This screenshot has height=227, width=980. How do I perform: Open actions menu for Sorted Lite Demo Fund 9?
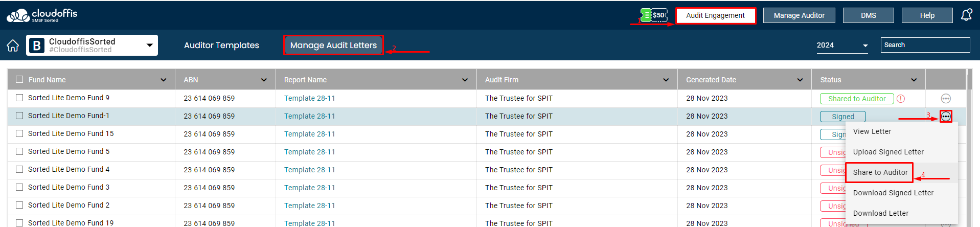946,99
